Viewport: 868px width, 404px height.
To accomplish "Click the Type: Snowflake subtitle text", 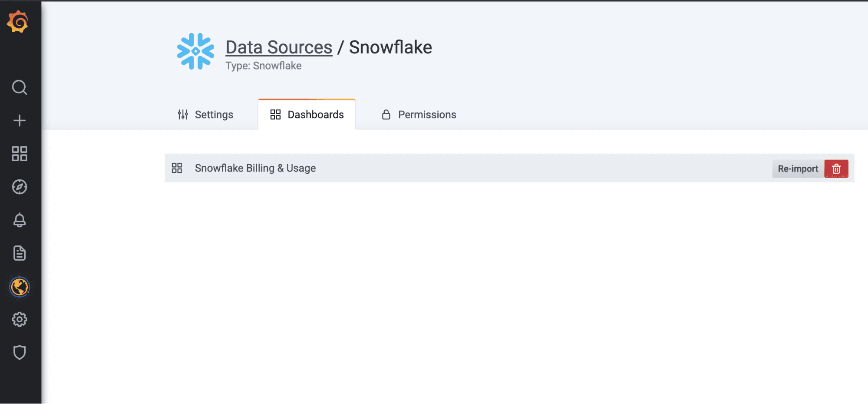I will point(263,66).
